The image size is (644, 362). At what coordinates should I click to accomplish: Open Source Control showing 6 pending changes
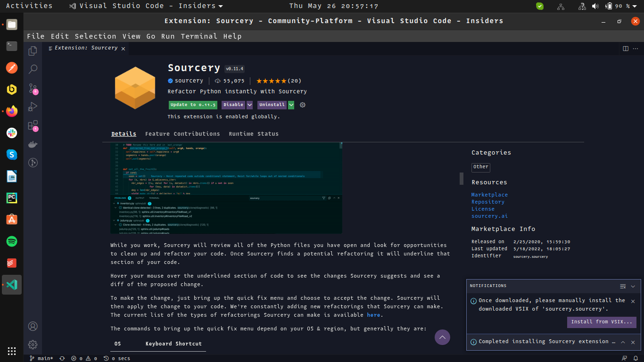(x=33, y=88)
